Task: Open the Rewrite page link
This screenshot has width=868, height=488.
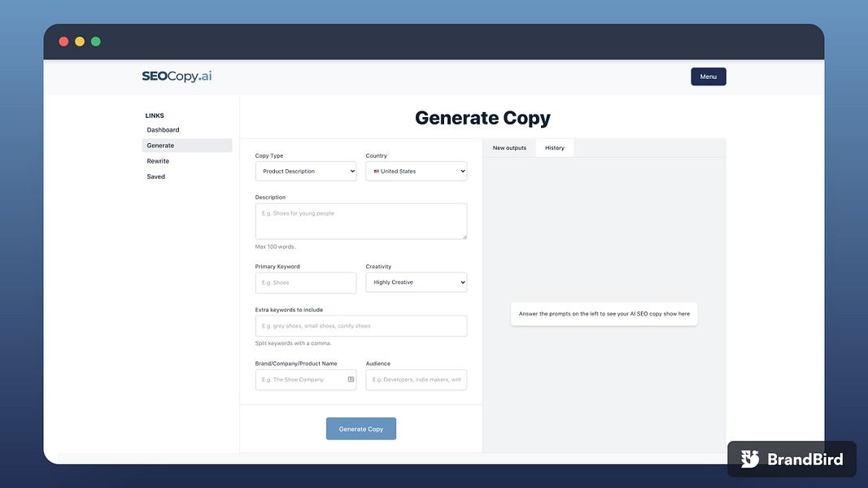Action: tap(158, 161)
